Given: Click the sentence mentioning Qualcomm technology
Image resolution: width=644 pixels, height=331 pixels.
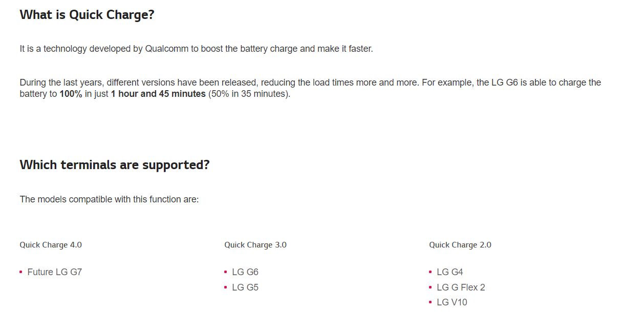Looking at the screenshot, I should [x=197, y=49].
